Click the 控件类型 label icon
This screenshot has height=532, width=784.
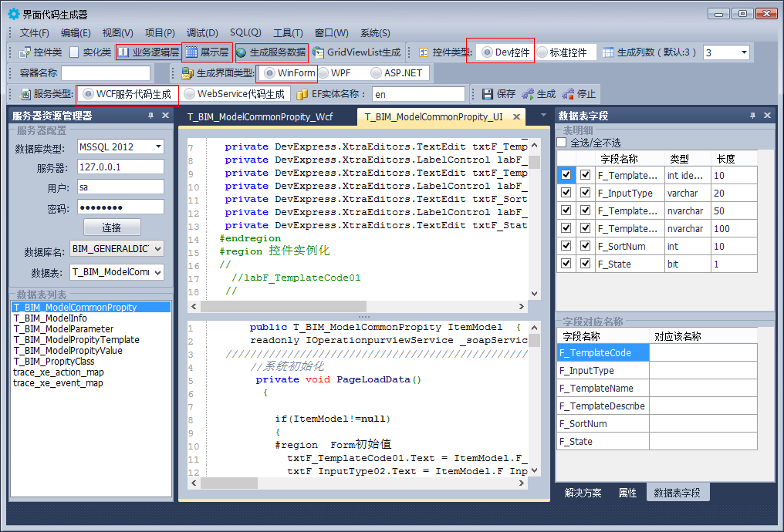click(424, 52)
